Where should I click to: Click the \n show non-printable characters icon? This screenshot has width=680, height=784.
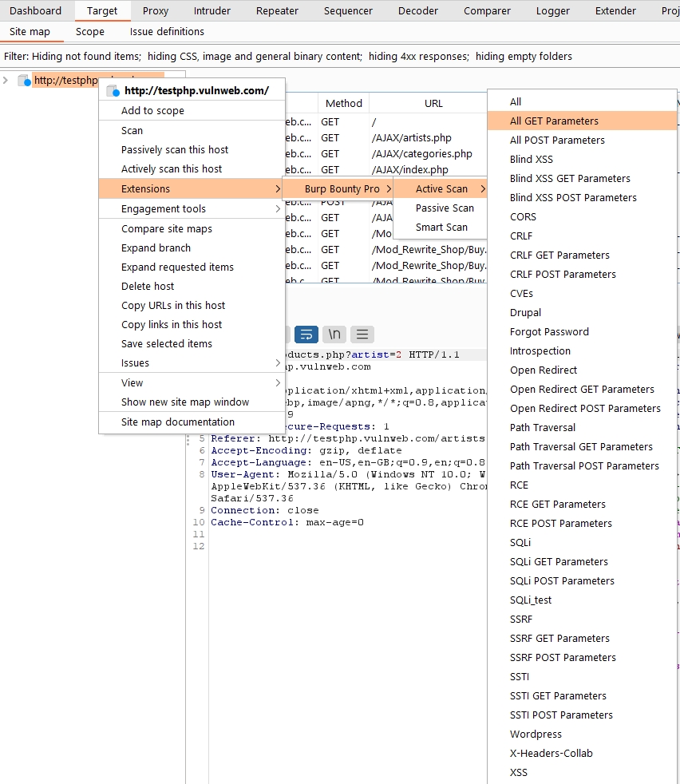point(334,335)
